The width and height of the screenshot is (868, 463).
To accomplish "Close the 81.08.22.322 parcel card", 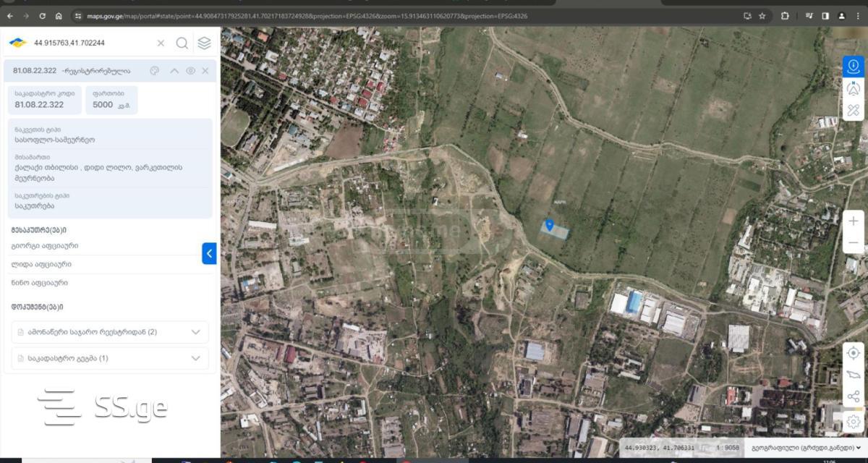I will (205, 71).
